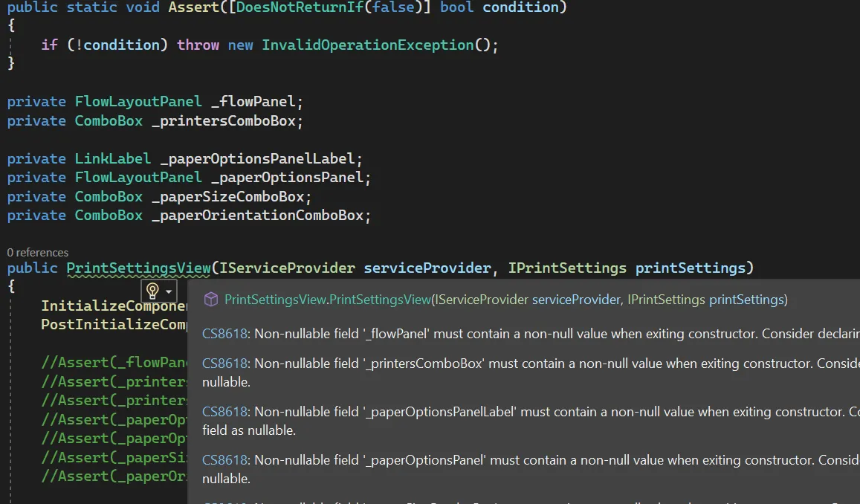Click the purple cube method icon in tooltip
860x504 pixels.
(211, 300)
